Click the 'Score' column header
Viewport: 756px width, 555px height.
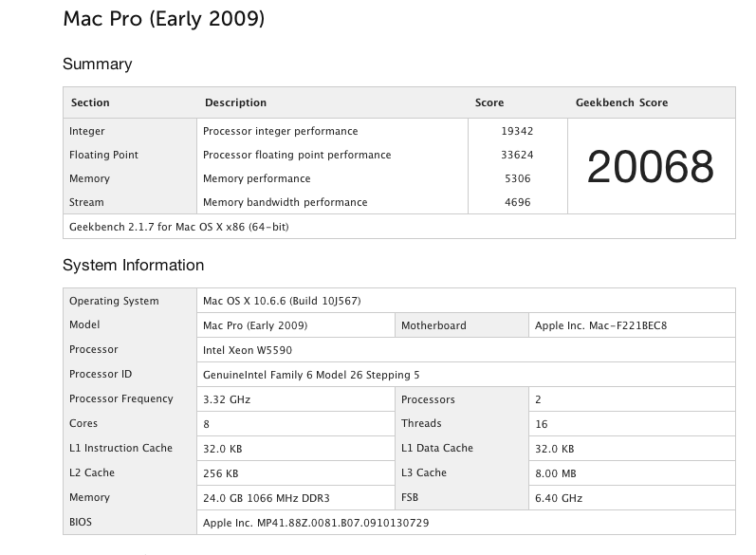click(489, 102)
